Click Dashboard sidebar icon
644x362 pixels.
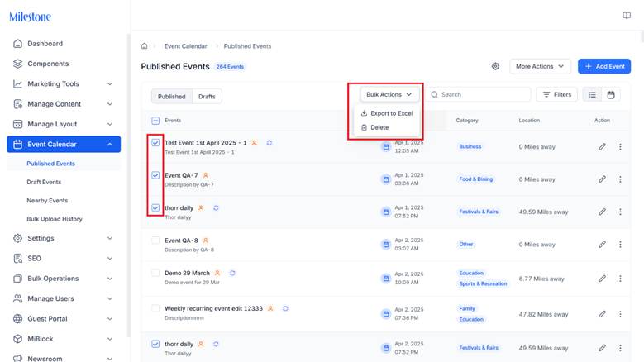coord(17,44)
